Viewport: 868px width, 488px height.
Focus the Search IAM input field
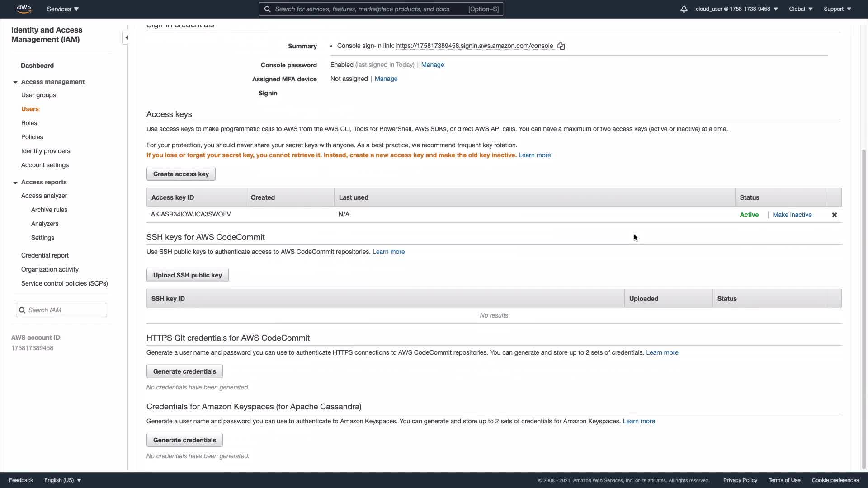66,310
